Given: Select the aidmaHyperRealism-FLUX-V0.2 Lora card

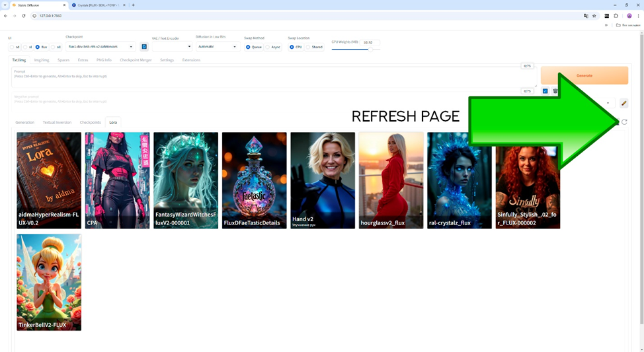Looking at the screenshot, I should [49, 180].
